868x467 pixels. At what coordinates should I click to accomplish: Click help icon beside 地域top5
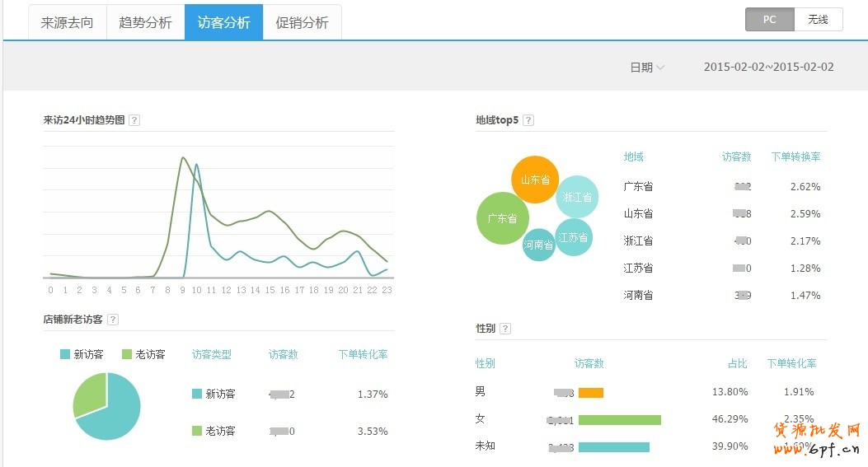[x=528, y=120]
